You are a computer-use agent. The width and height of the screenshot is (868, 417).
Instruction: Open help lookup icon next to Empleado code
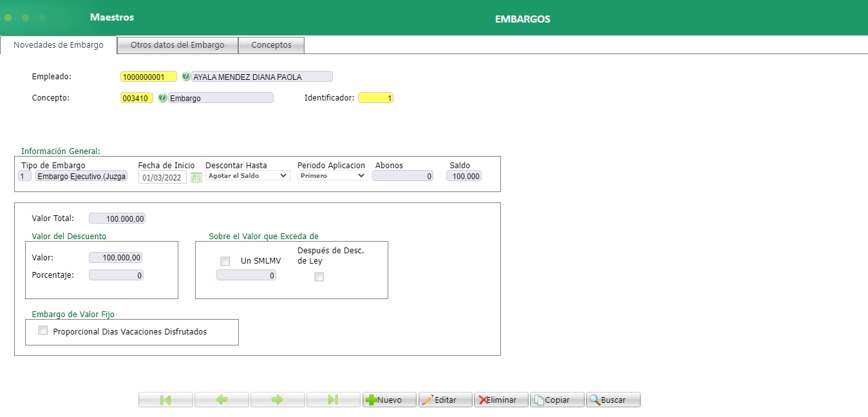[186, 77]
